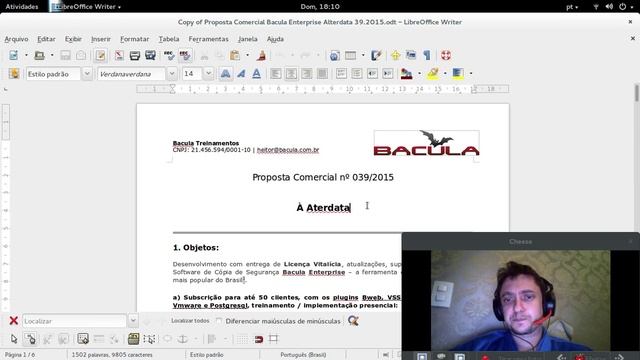This screenshot has width=640, height=360.
Task: Toggle Formatting Marks paragraph symbol
Action: pyautogui.click(x=427, y=55)
